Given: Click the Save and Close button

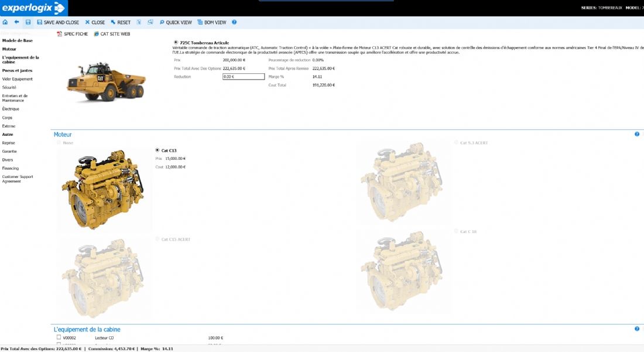Looking at the screenshot, I should 58,22.
